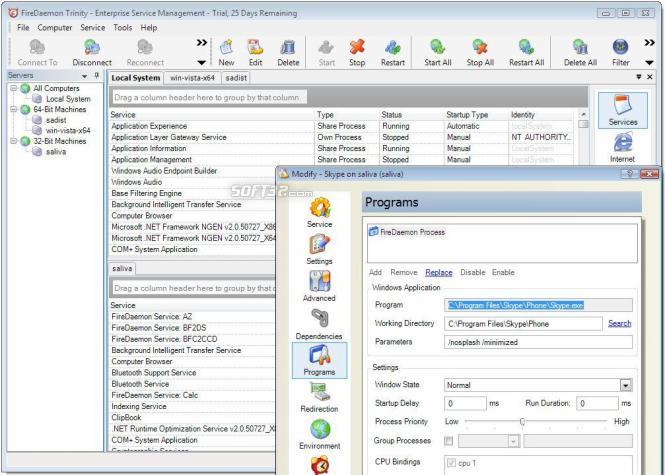Open Settings section in Modify dialog
The image size is (665, 475).
(319, 249)
